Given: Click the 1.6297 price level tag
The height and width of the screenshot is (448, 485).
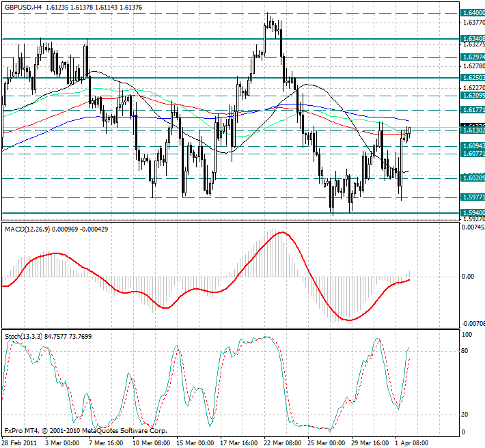Looking at the screenshot, I should point(473,57).
